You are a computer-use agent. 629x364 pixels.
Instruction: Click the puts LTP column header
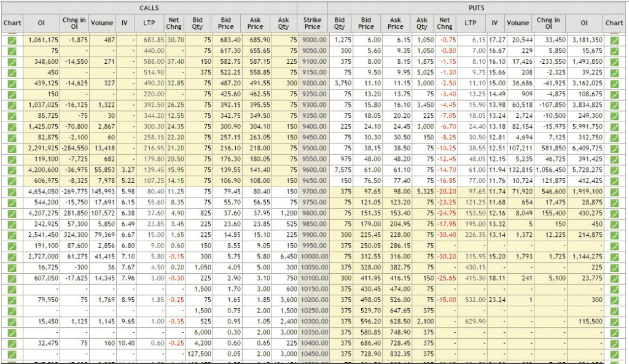[x=472, y=23]
